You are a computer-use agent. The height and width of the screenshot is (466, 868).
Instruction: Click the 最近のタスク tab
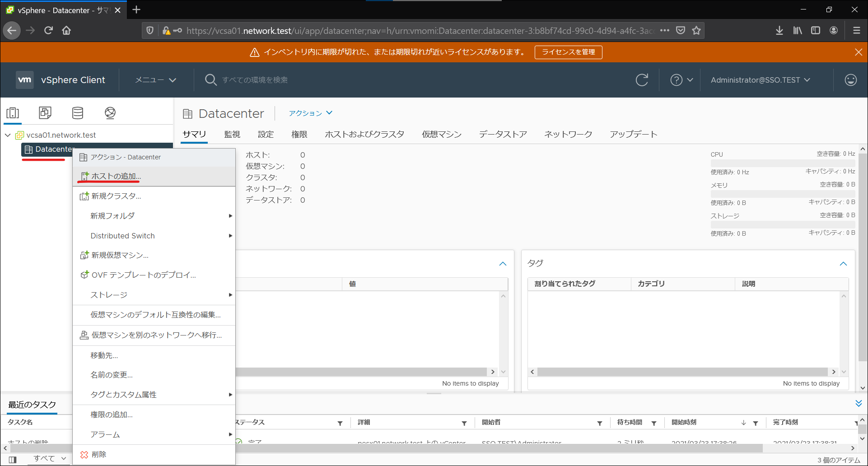click(32, 405)
